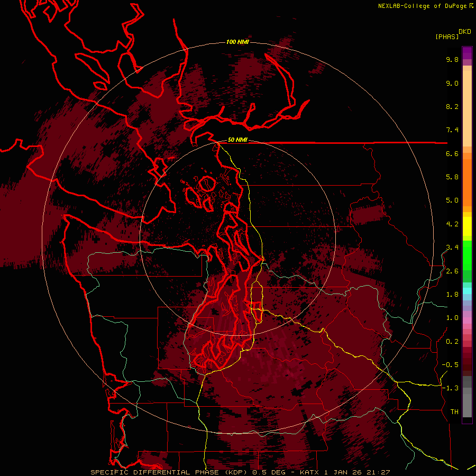Click the large peach band of the color bar
The height and width of the screenshot is (476, 476).
point(467,108)
